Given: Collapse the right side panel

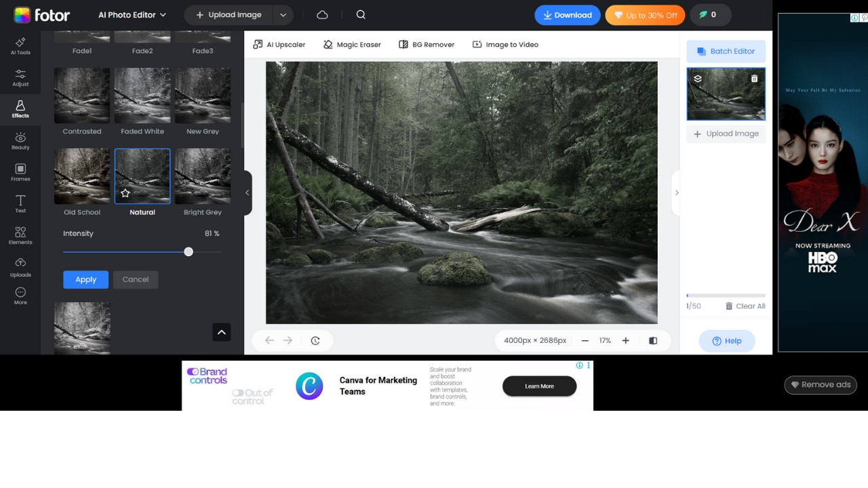Looking at the screenshot, I should click(x=676, y=192).
